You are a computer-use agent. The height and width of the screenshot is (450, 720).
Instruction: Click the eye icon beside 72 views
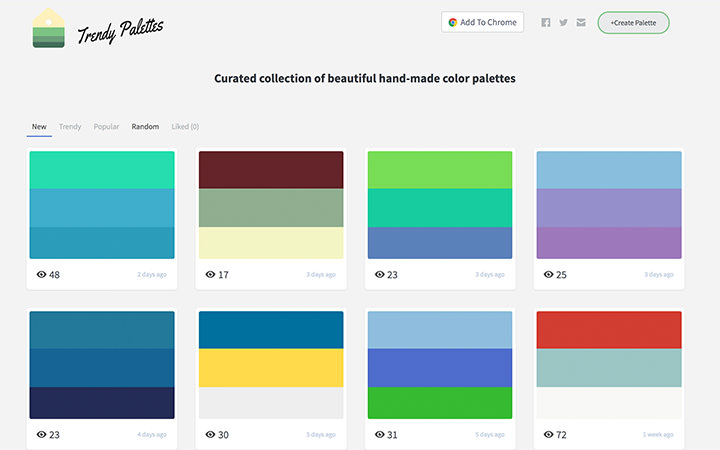[x=548, y=435]
